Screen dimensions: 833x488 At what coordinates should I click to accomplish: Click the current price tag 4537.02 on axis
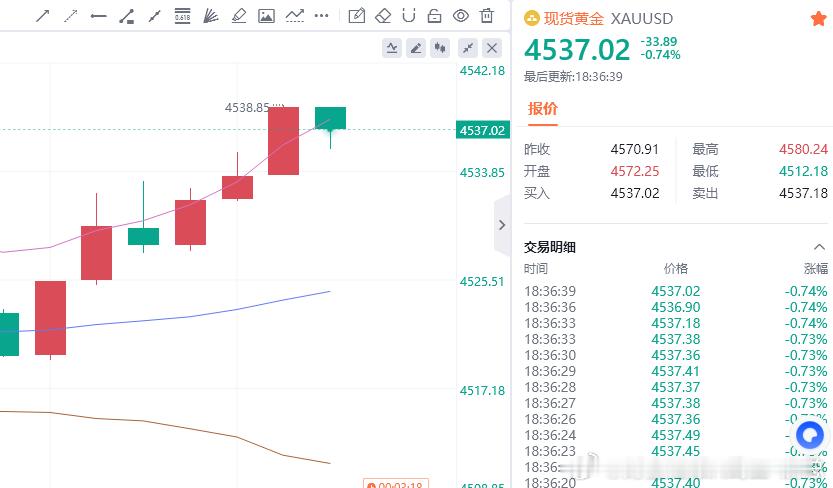point(482,130)
